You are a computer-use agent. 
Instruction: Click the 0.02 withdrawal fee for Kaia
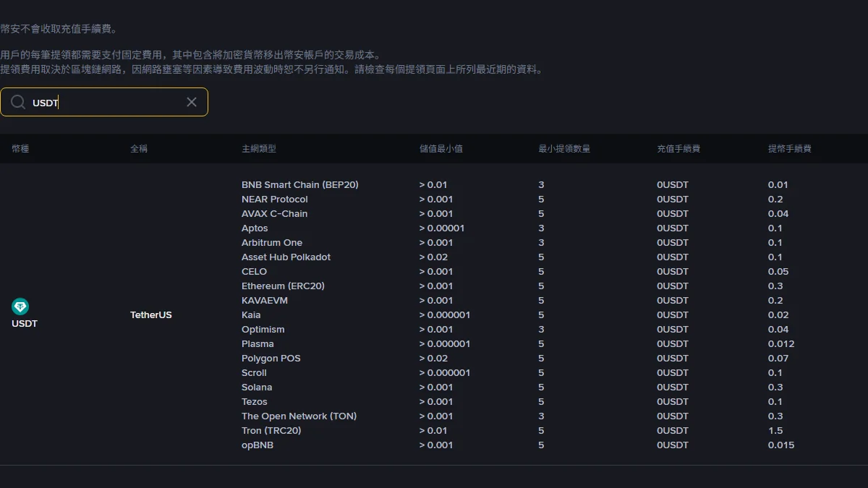tap(778, 315)
